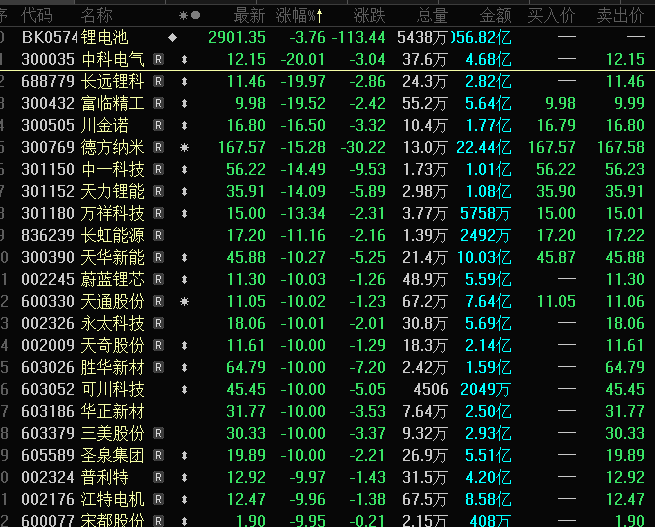Click the R badge for 三美股份
This screenshot has width=655, height=527.
[x=158, y=433]
